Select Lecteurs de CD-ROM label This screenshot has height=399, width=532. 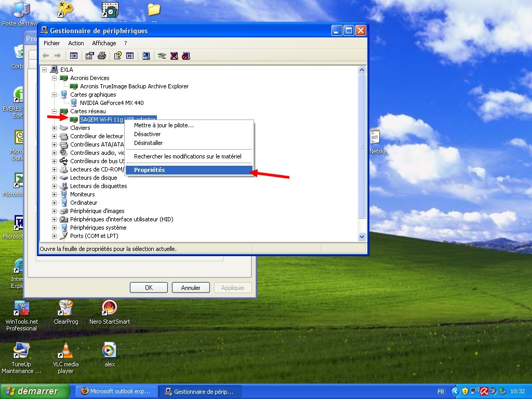point(97,169)
